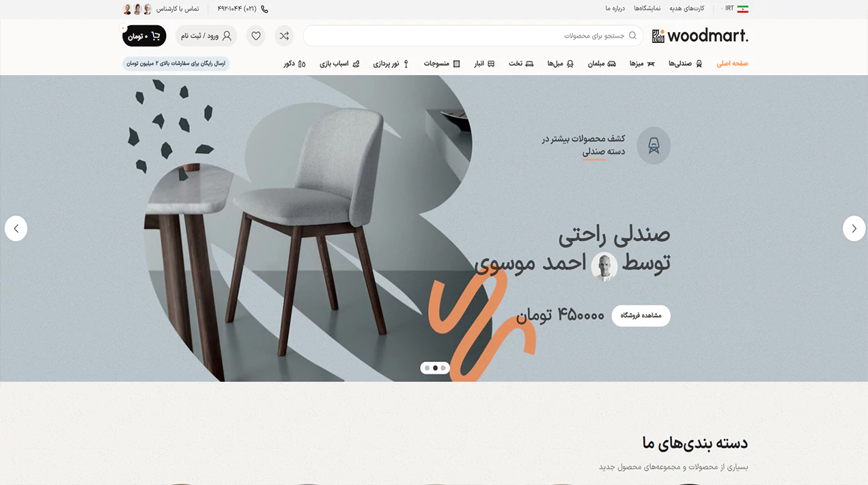Click the price ۴۵۰۰۰۰ تومان text
Image resolution: width=868 pixels, height=485 pixels.
pos(561,315)
